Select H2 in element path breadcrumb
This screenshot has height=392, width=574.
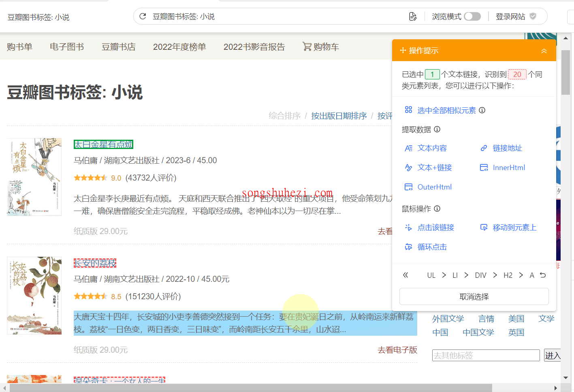pos(508,275)
